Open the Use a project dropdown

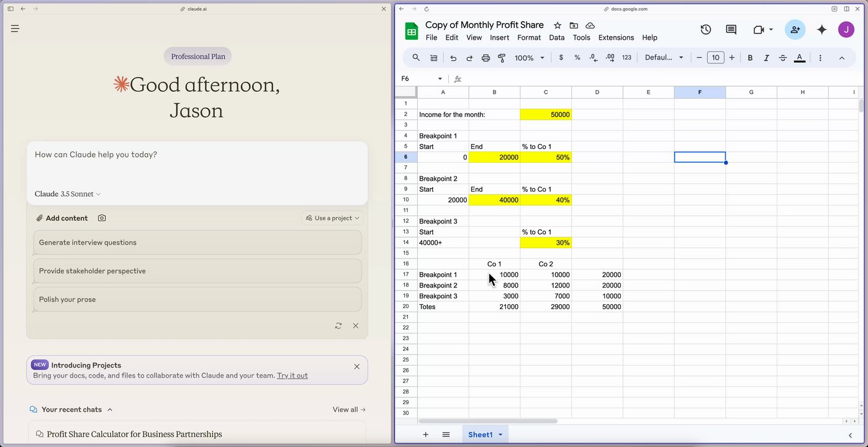332,218
